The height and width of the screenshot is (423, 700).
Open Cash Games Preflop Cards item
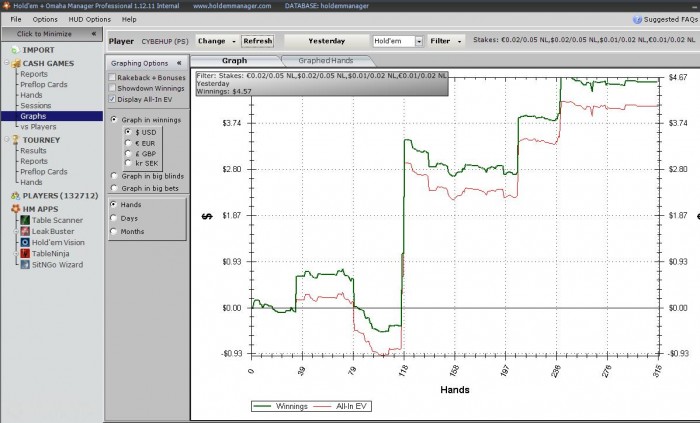tap(44, 84)
